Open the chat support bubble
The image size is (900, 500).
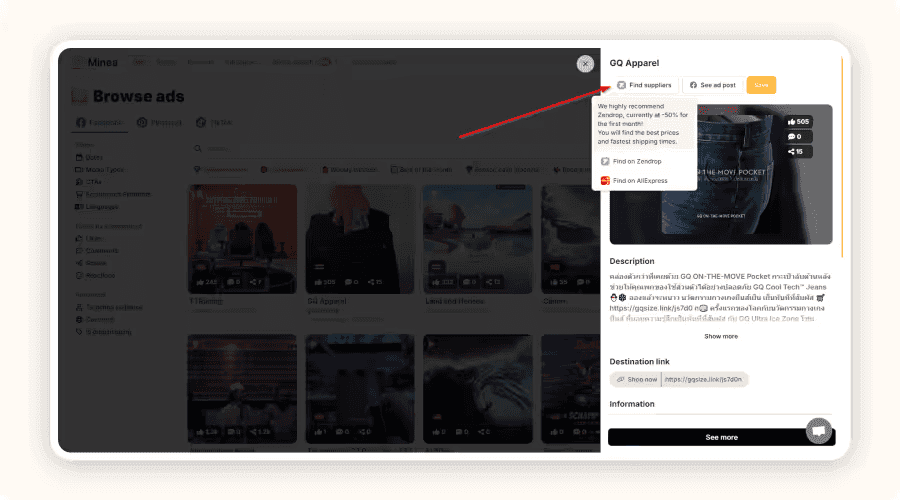point(818,431)
